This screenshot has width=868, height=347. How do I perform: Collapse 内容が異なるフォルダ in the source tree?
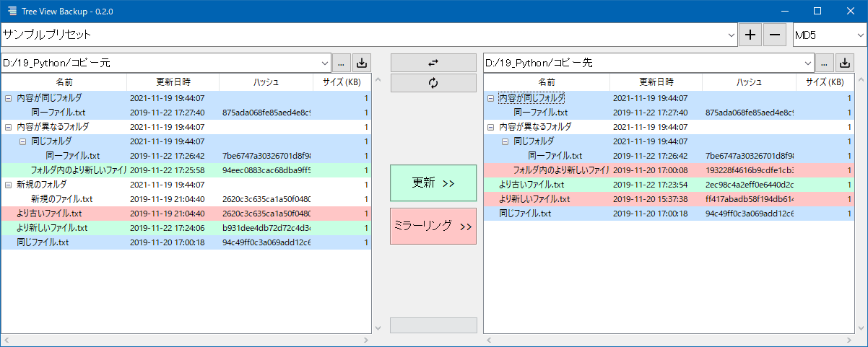tap(8, 126)
